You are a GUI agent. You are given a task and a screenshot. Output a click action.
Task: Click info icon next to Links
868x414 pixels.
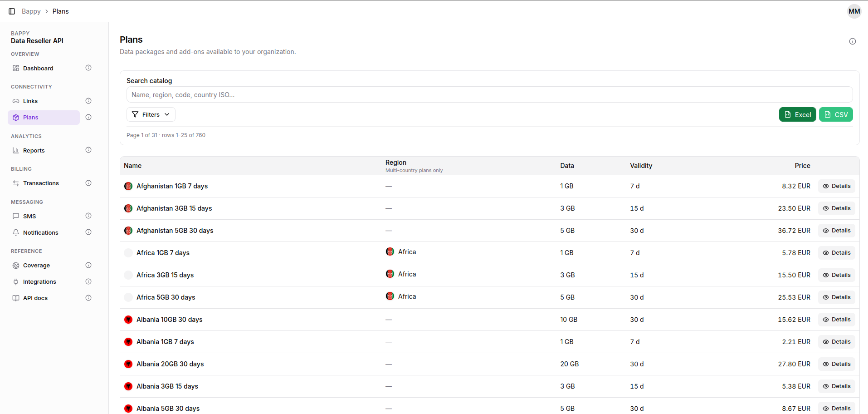(x=88, y=101)
